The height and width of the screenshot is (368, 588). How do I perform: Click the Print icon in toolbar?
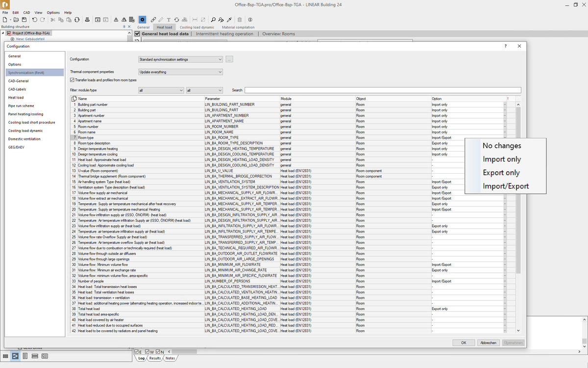point(87,20)
